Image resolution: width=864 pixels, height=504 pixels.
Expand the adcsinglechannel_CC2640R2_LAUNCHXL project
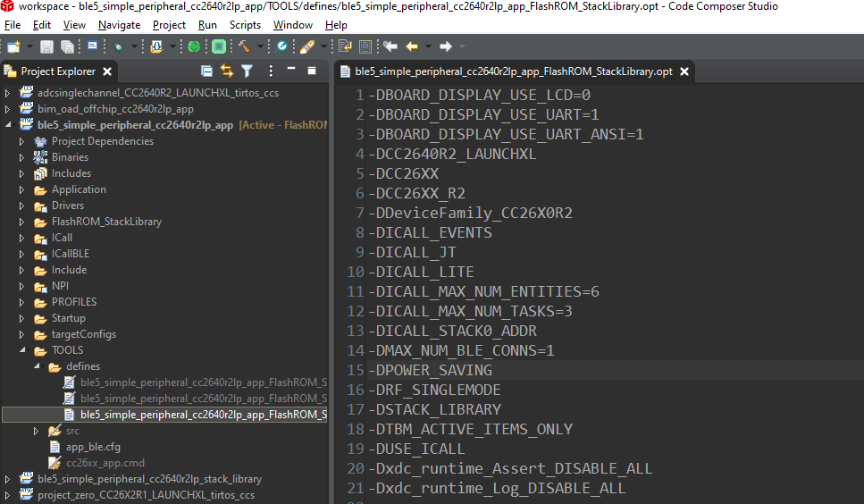click(7, 93)
